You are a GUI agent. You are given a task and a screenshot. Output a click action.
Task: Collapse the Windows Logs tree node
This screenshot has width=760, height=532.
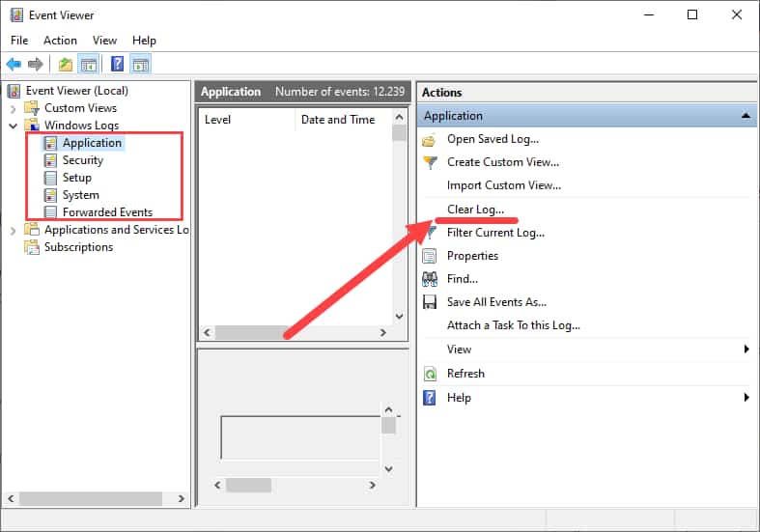point(13,126)
